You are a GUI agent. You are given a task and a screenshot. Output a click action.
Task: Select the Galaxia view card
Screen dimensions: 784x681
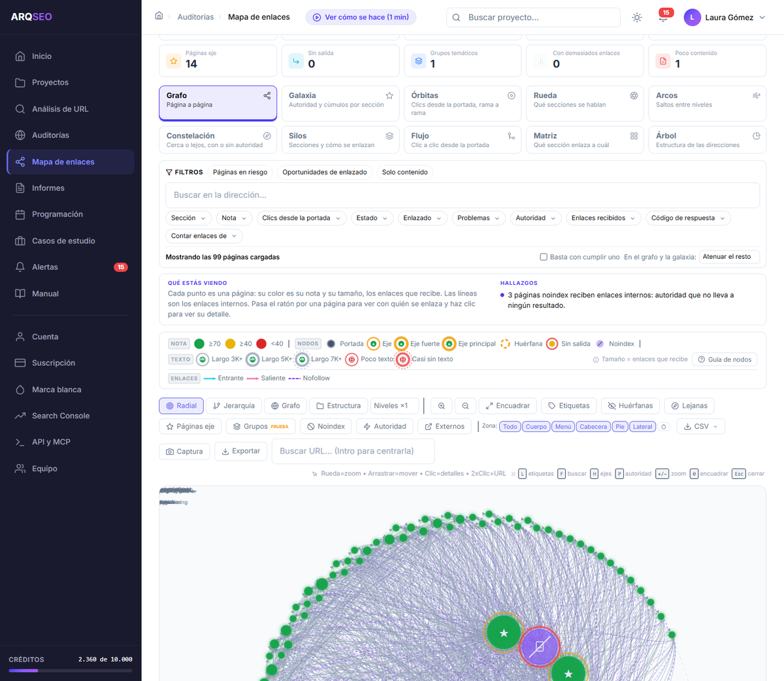click(x=340, y=103)
